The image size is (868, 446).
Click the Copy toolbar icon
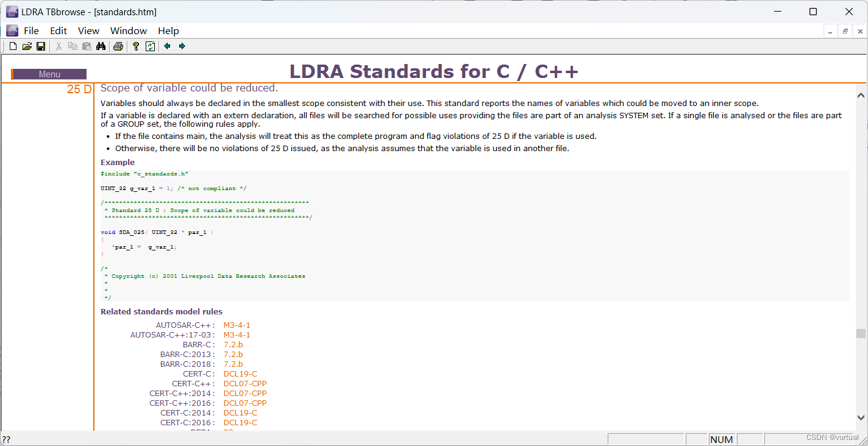(x=73, y=46)
